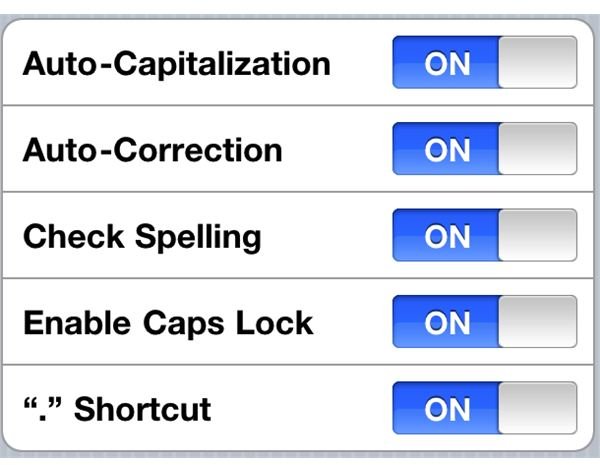600x465 pixels.
Task: Tap the gray knob of Caps Lock switch
Action: (538, 322)
